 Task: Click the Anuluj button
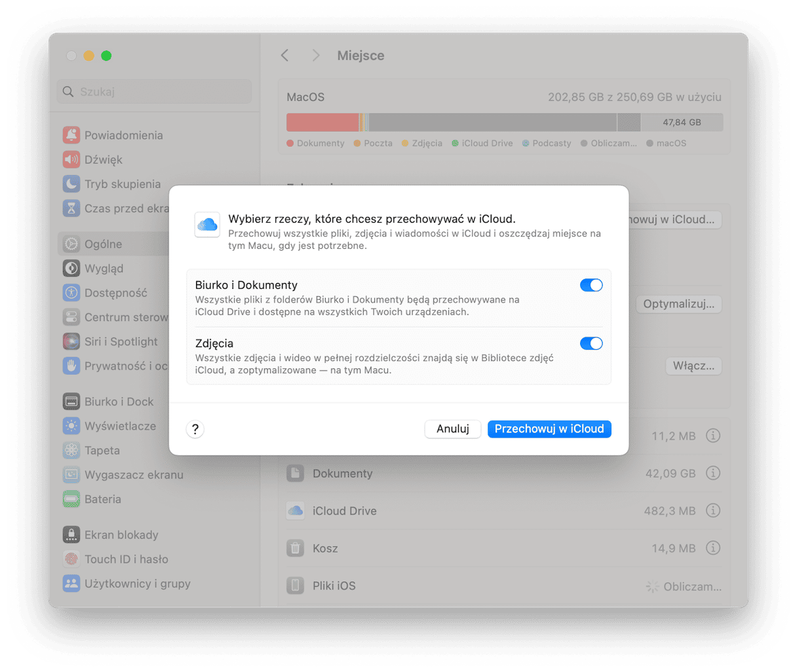pyautogui.click(x=453, y=429)
